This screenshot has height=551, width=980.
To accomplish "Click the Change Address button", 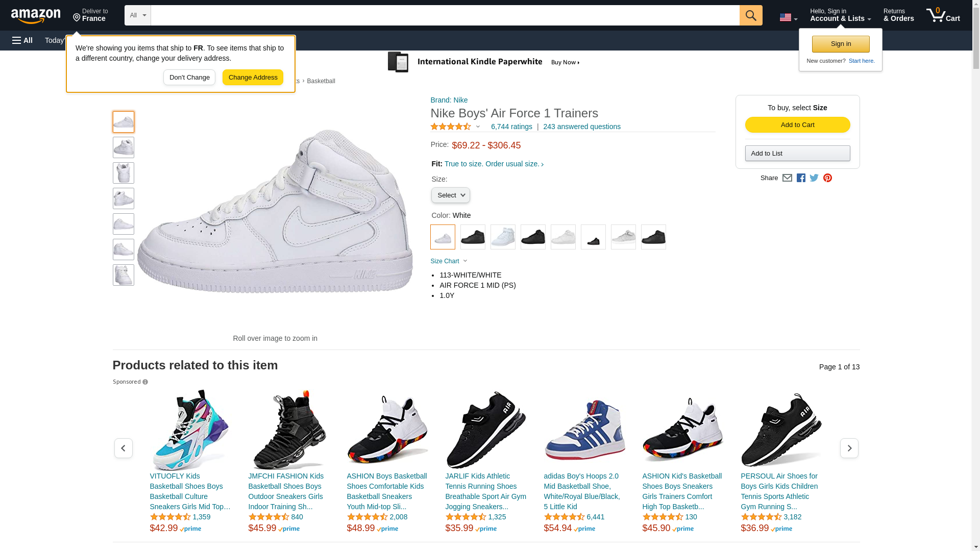I will point(253,78).
